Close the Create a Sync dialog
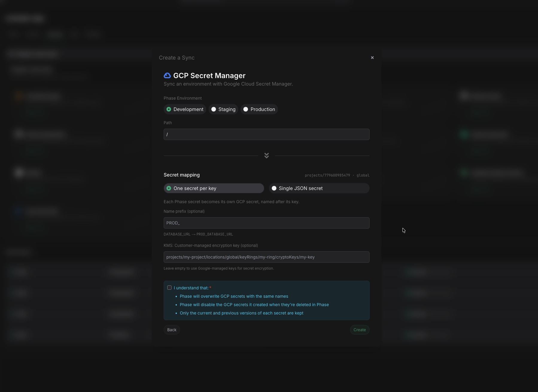This screenshot has height=392, width=538. click(x=372, y=57)
